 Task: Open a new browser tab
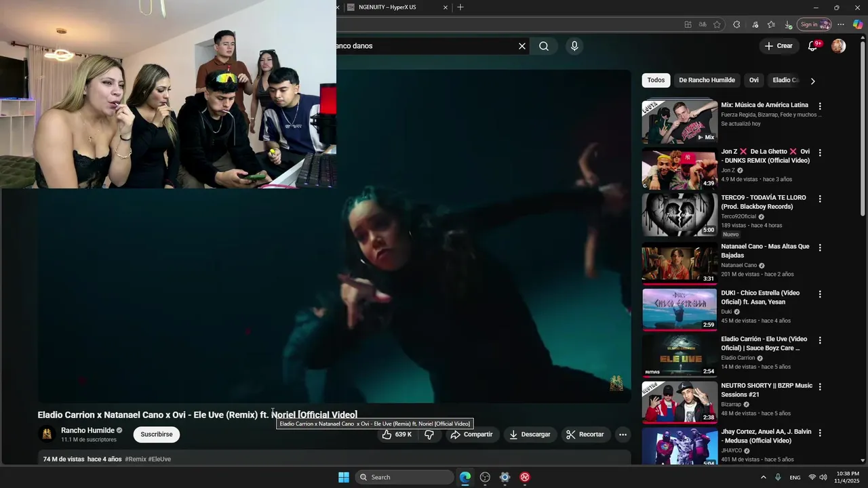460,7
